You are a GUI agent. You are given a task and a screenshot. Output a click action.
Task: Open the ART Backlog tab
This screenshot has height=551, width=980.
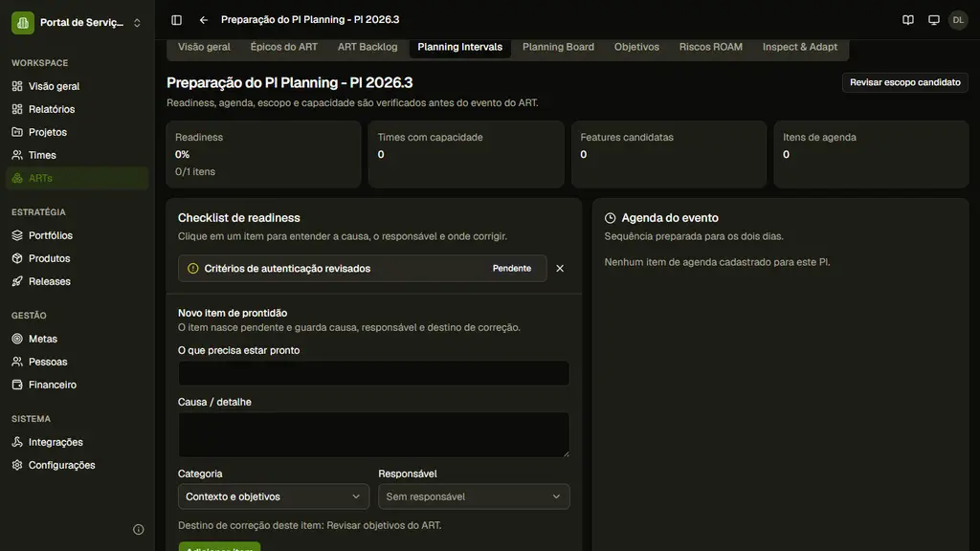(367, 47)
